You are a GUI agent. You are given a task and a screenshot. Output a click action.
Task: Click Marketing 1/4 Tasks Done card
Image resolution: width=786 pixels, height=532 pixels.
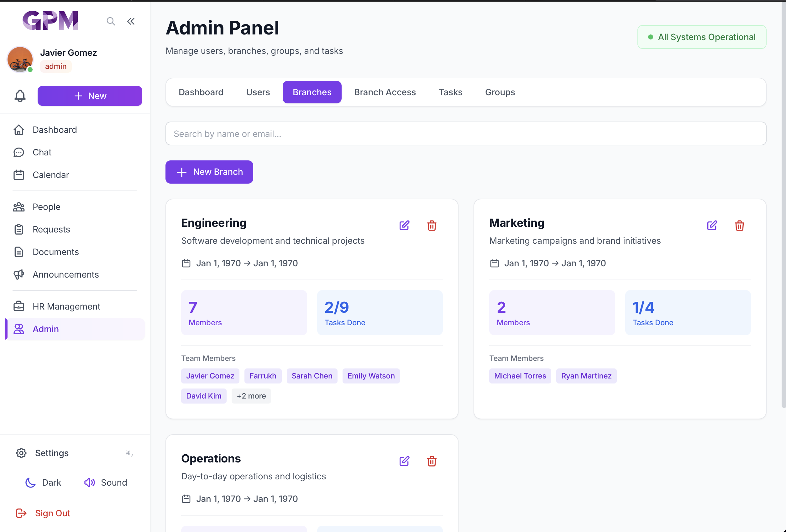(688, 312)
